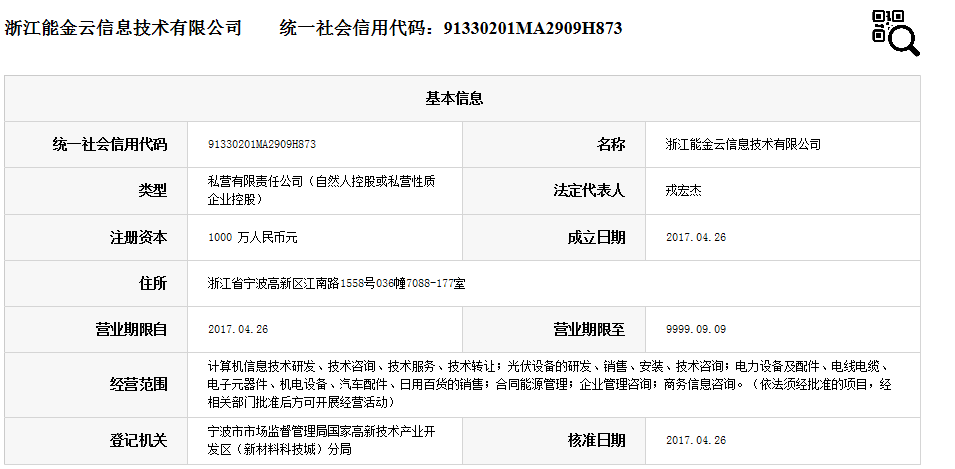Click the 注册资本 field label

(138, 237)
